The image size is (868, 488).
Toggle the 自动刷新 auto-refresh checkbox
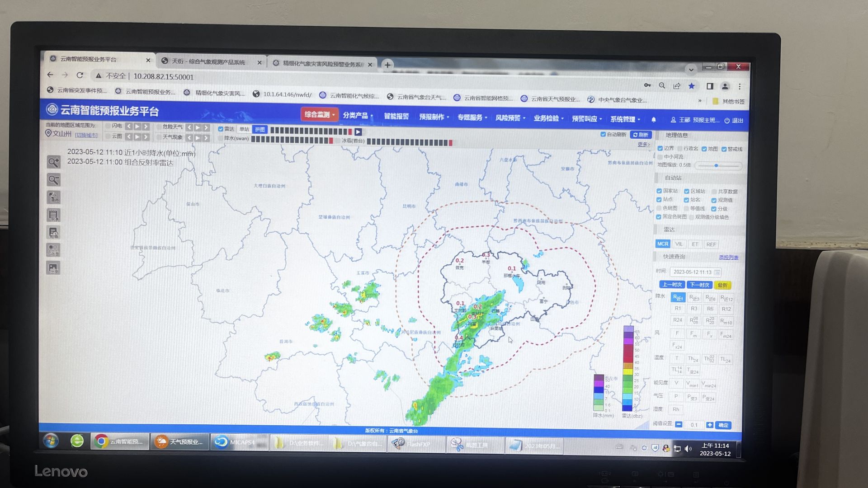click(x=603, y=134)
